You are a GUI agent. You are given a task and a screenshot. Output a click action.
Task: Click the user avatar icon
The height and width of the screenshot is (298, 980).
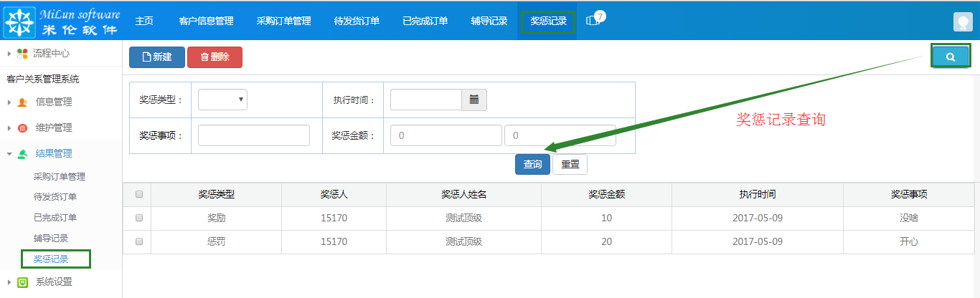962,21
